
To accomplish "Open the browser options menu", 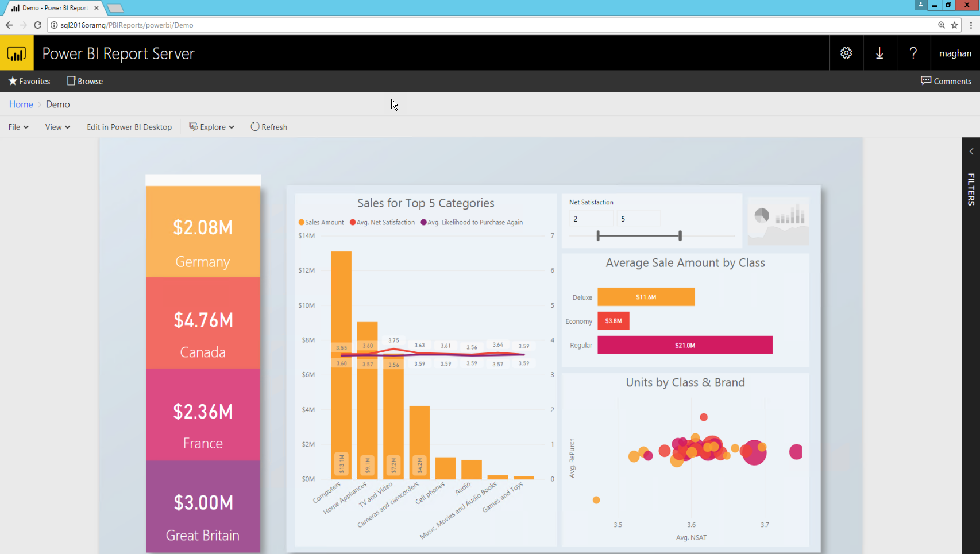I will (971, 25).
